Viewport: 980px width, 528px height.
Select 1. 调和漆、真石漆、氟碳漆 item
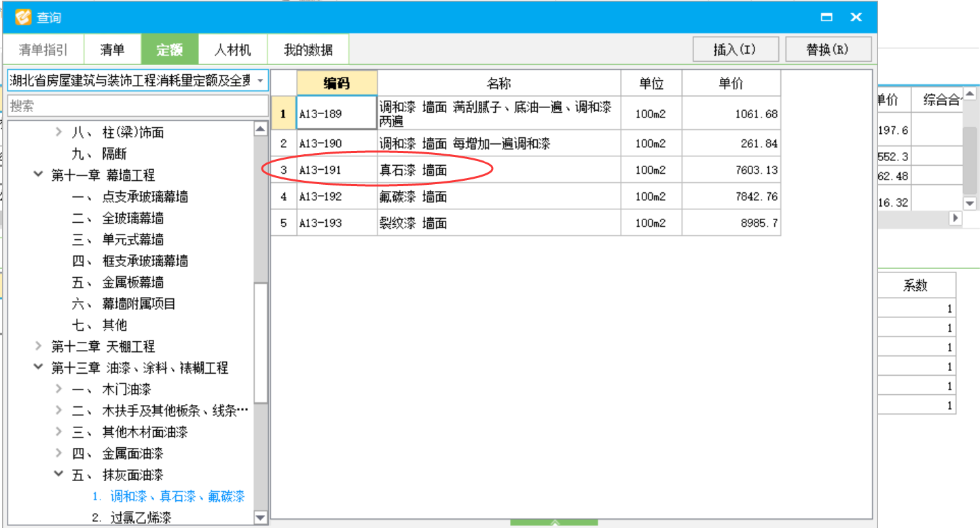pos(168,497)
